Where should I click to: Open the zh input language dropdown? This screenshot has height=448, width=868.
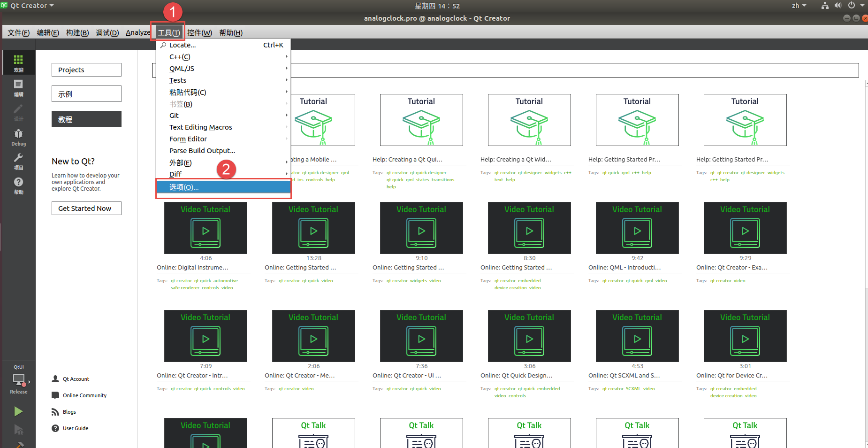tap(799, 6)
